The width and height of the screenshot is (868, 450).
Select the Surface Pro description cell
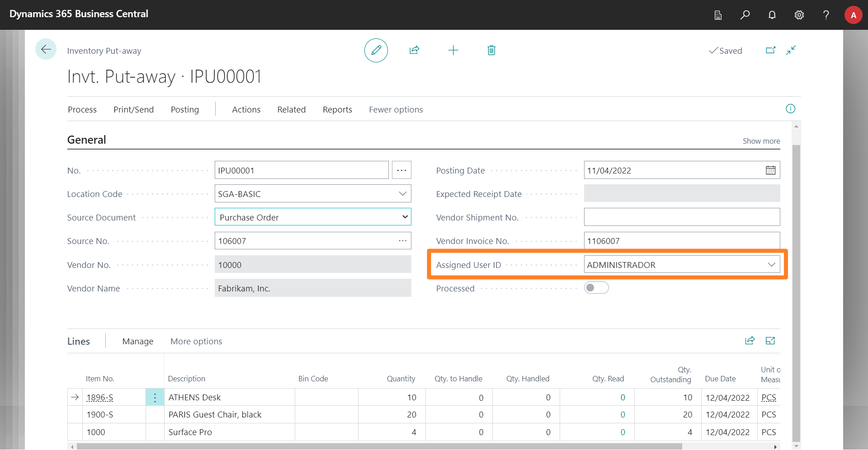230,432
